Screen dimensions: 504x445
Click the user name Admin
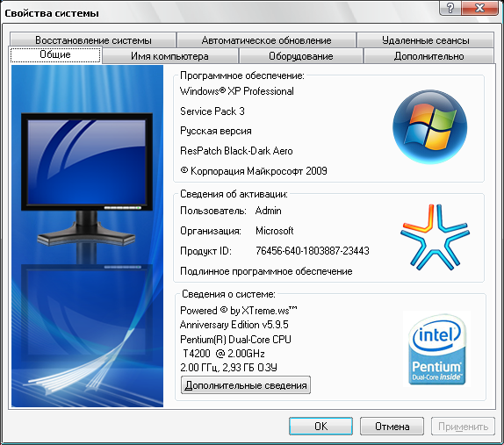pos(268,211)
